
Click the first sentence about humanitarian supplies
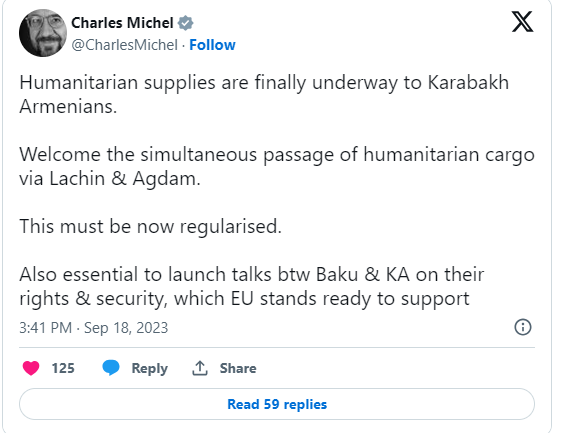pyautogui.click(x=264, y=94)
